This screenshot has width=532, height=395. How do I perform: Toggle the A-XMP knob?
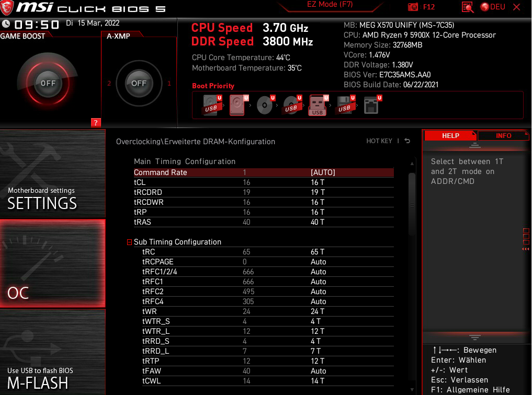139,83
